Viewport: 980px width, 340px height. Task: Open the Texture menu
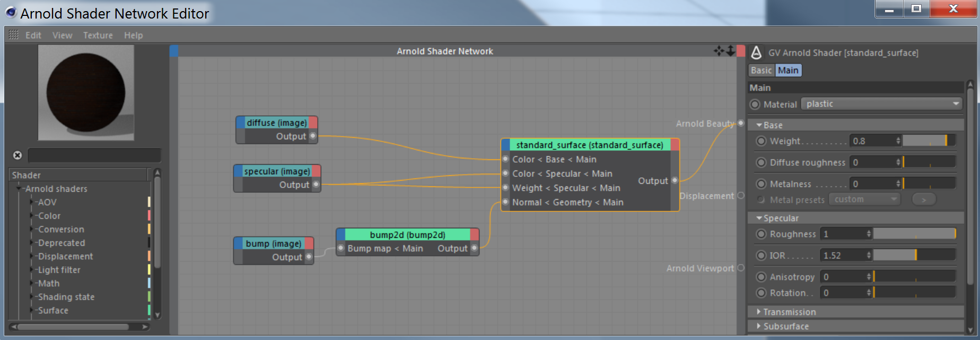(x=98, y=35)
